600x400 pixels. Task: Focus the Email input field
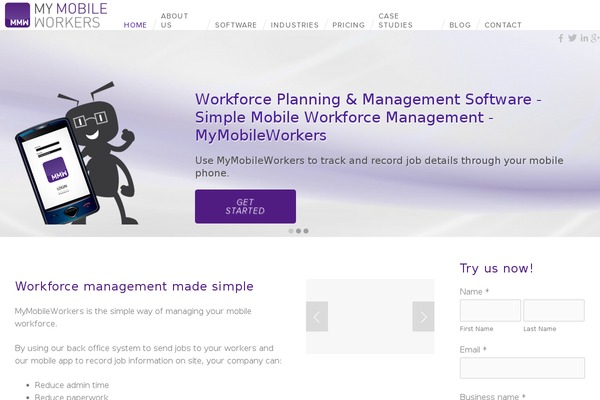pos(522,368)
